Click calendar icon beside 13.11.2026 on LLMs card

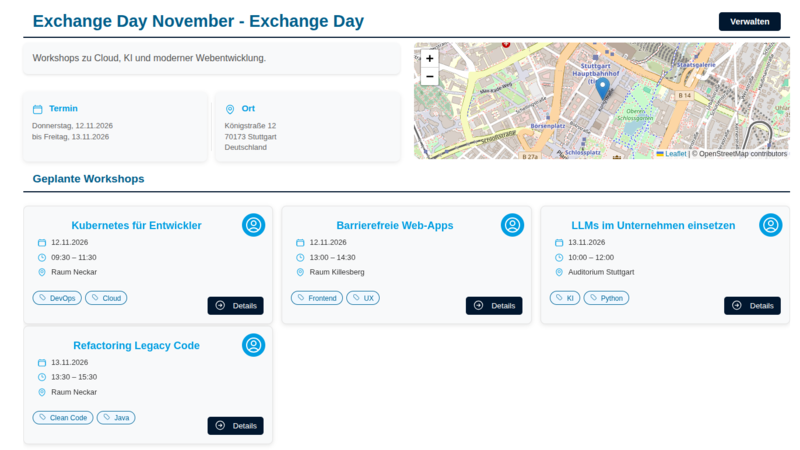point(559,243)
